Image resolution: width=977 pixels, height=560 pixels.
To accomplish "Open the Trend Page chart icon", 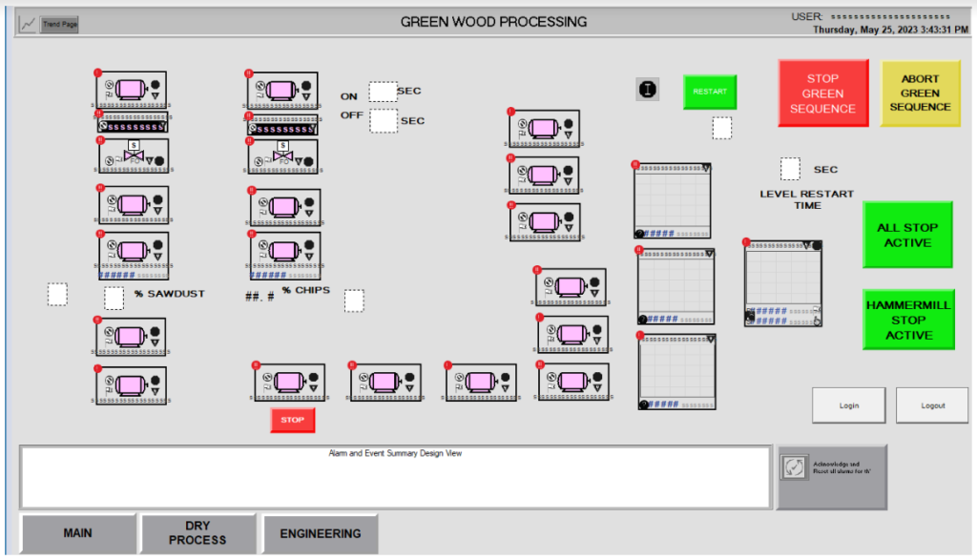I will 28,24.
